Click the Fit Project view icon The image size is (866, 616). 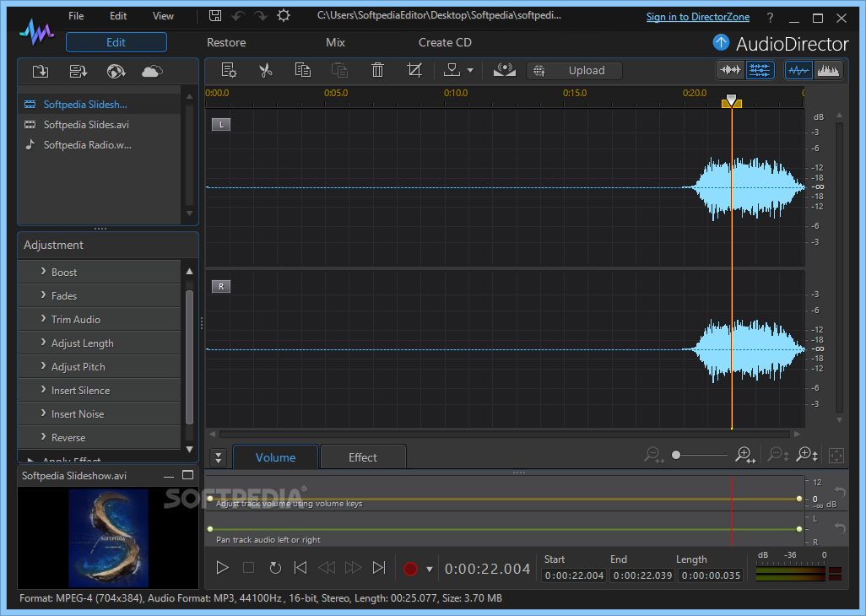835,455
